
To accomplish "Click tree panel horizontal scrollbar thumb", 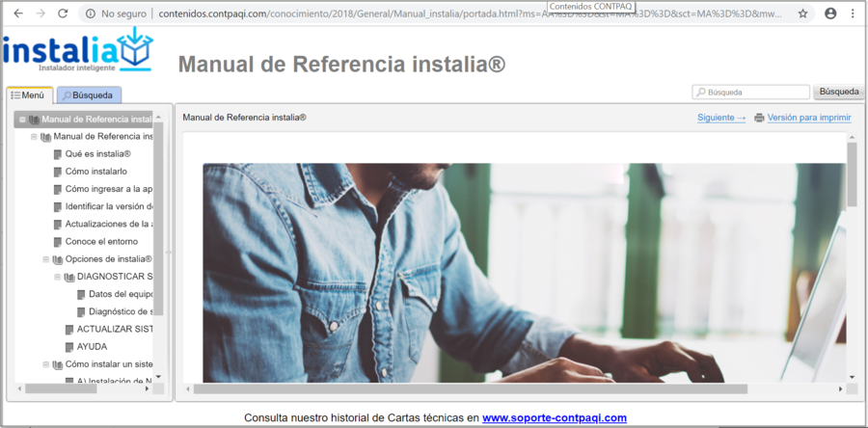I will pos(61,388).
